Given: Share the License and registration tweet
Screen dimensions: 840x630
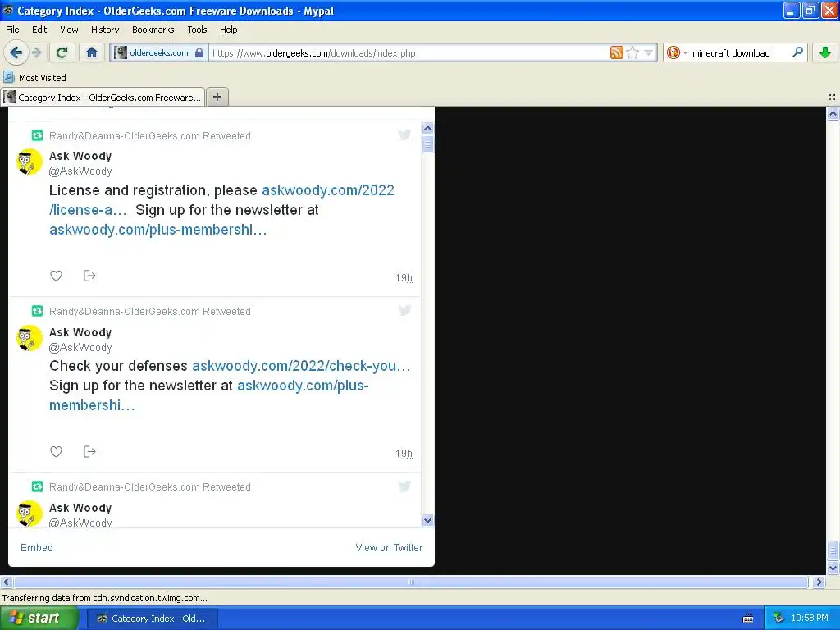Looking at the screenshot, I should click(89, 276).
